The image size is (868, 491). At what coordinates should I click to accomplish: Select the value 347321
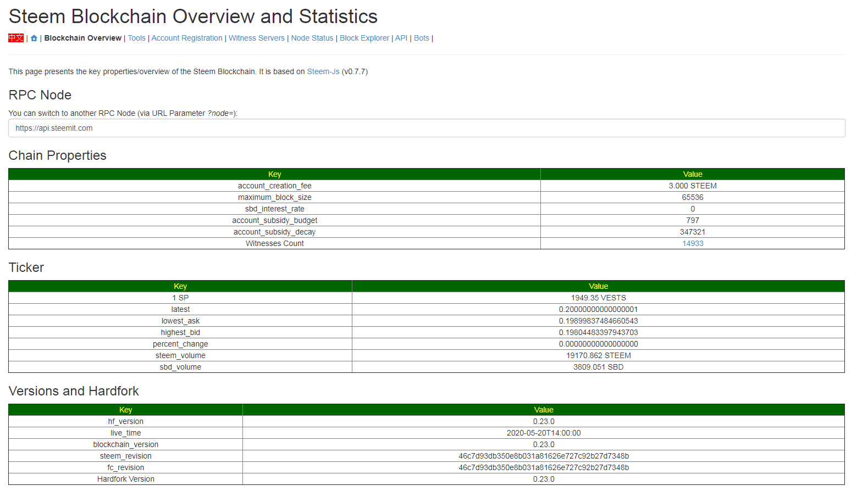point(693,232)
